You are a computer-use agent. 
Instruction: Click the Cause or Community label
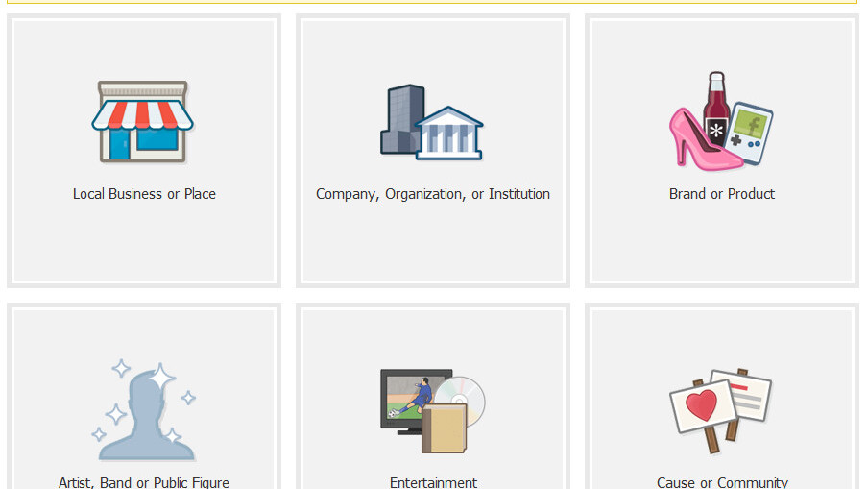(722, 482)
